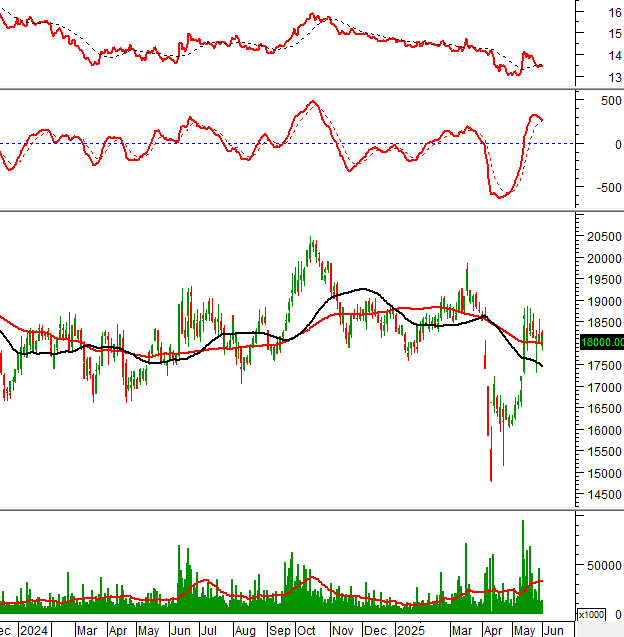Click the 13 label on top panel axis
This screenshot has height=637, width=624.
coord(615,77)
